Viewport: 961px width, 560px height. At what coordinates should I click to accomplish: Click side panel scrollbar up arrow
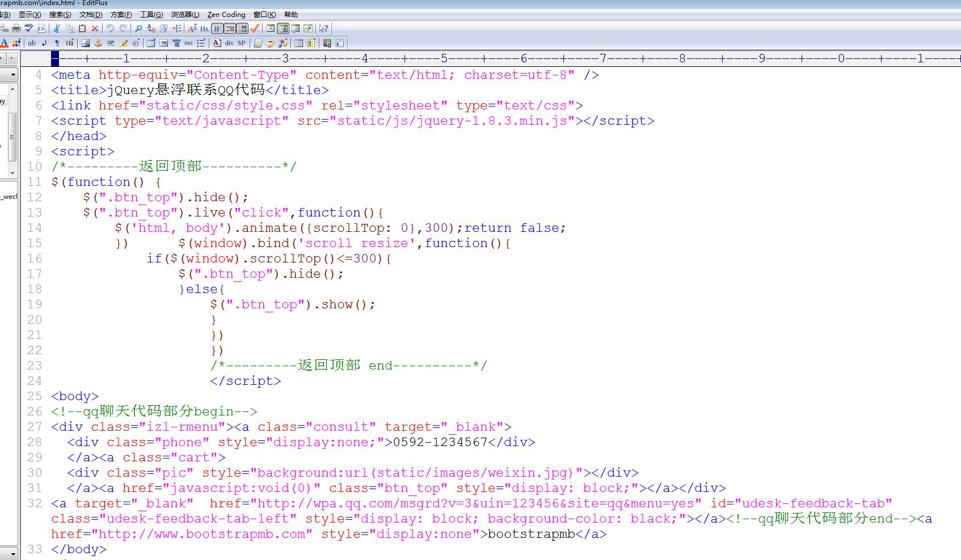pos(12,90)
